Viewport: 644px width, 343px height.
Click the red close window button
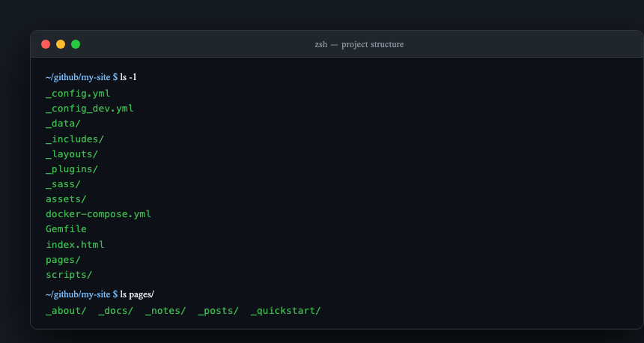46,44
